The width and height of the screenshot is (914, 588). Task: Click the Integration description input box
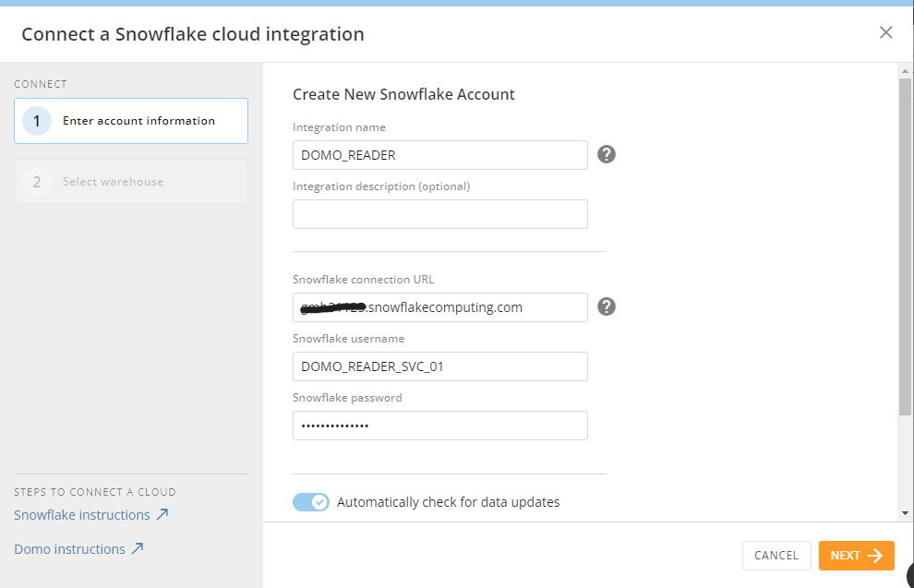[x=439, y=214]
